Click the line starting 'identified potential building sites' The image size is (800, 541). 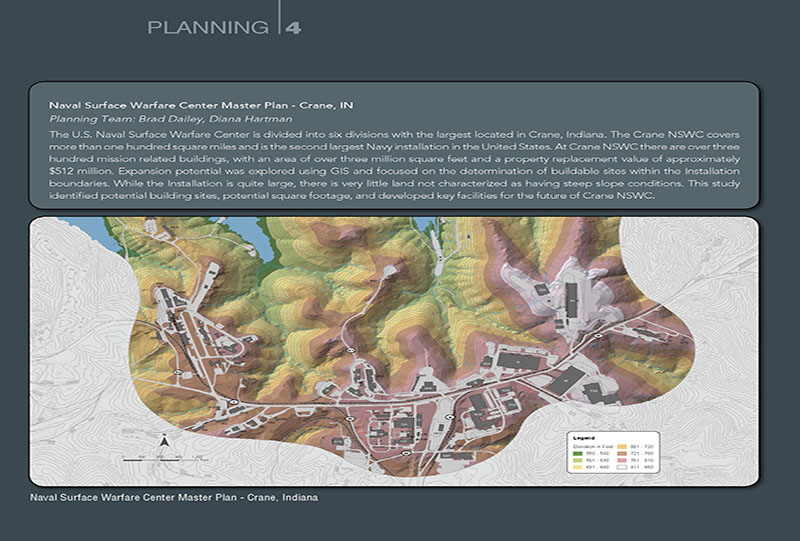click(x=352, y=195)
